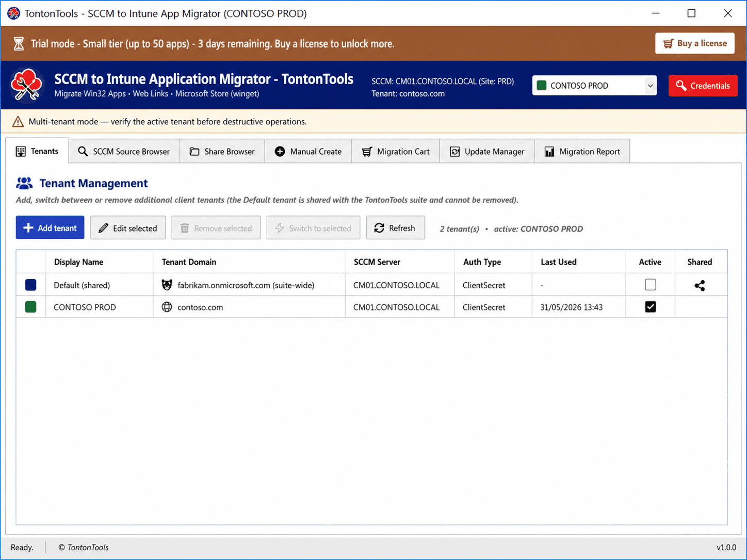747x560 pixels.
Task: Select the 'Default (shared)' row name
Action: click(82, 285)
